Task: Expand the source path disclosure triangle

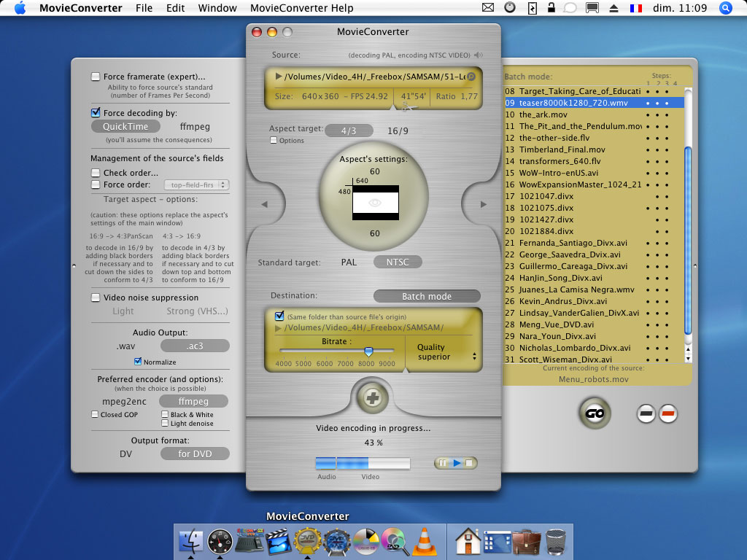Action: [x=279, y=76]
